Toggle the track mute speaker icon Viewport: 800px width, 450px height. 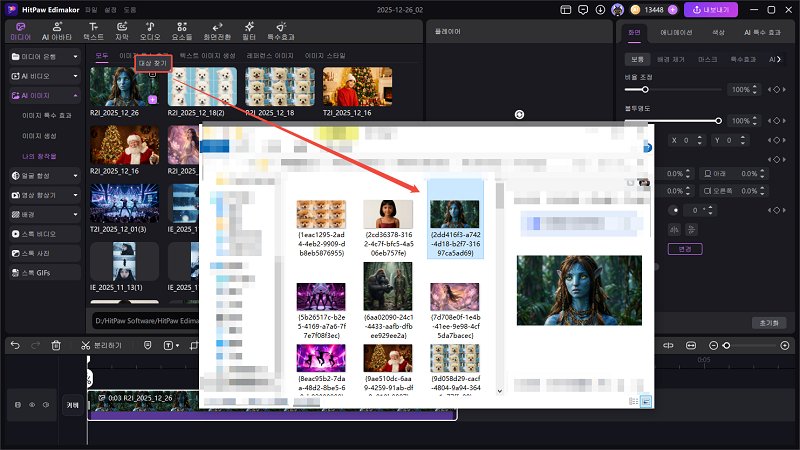pyautogui.click(x=46, y=405)
